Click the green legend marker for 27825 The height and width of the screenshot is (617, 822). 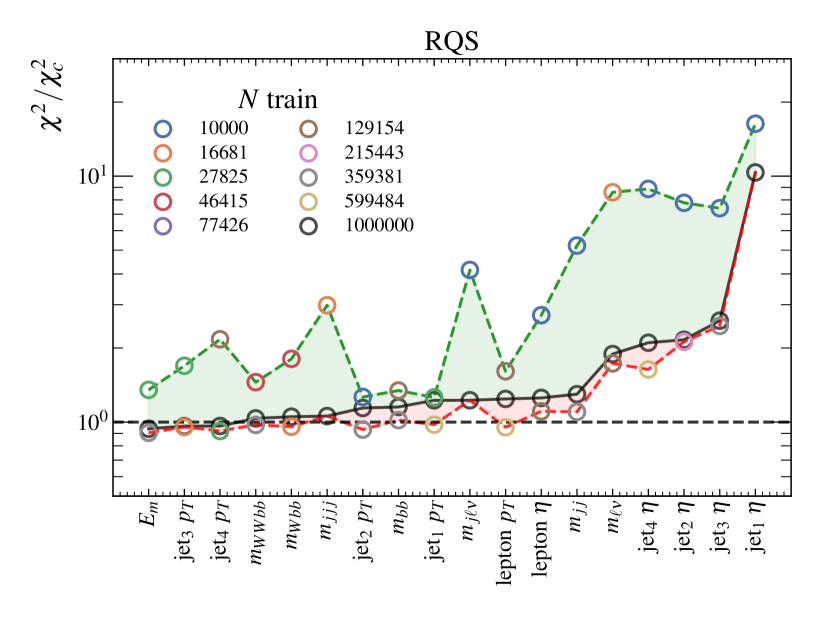click(163, 177)
